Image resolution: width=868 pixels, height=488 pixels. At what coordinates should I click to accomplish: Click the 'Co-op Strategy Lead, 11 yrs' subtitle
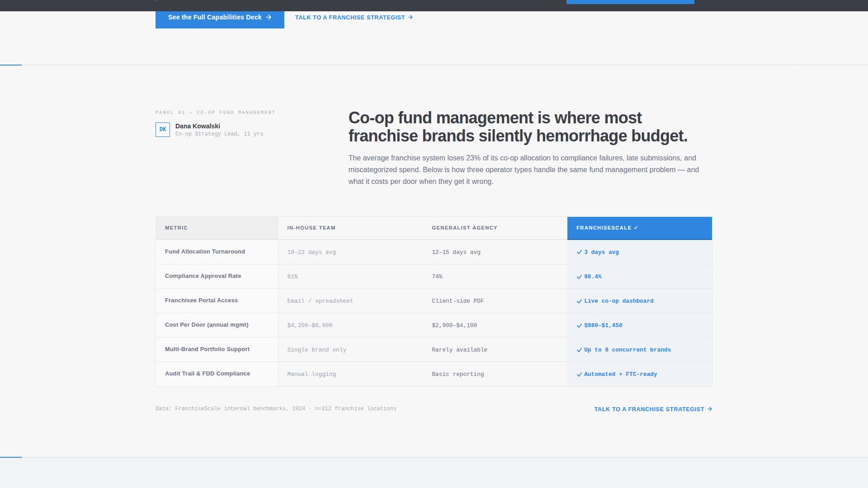[219, 134]
